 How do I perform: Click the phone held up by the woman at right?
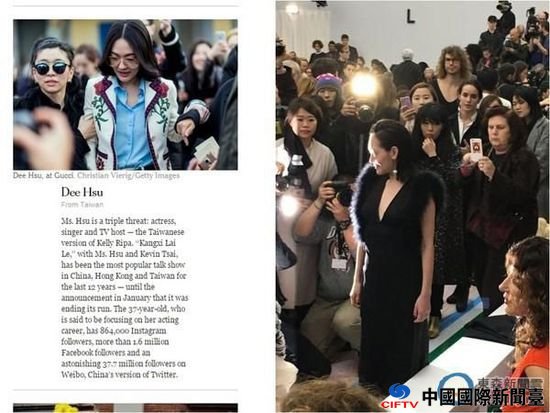pos(476,149)
